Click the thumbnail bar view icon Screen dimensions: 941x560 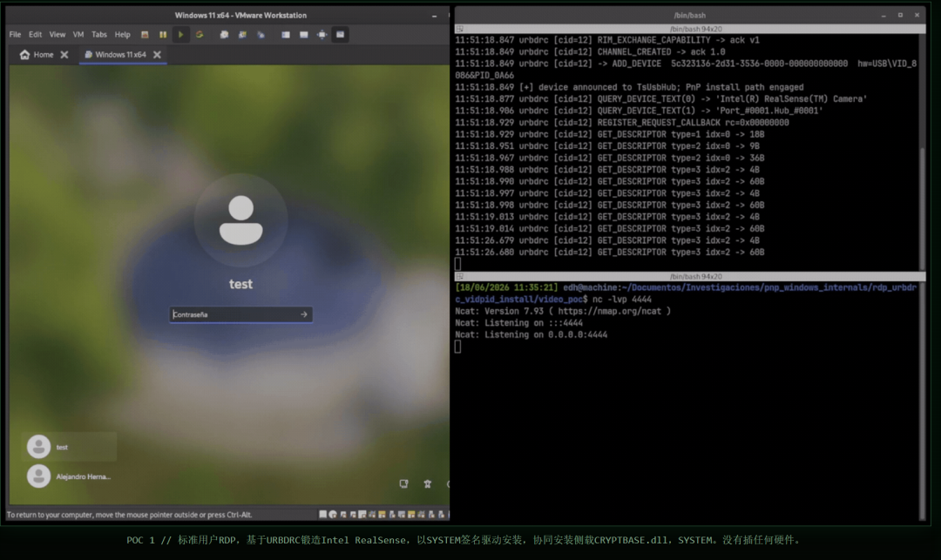[304, 35]
